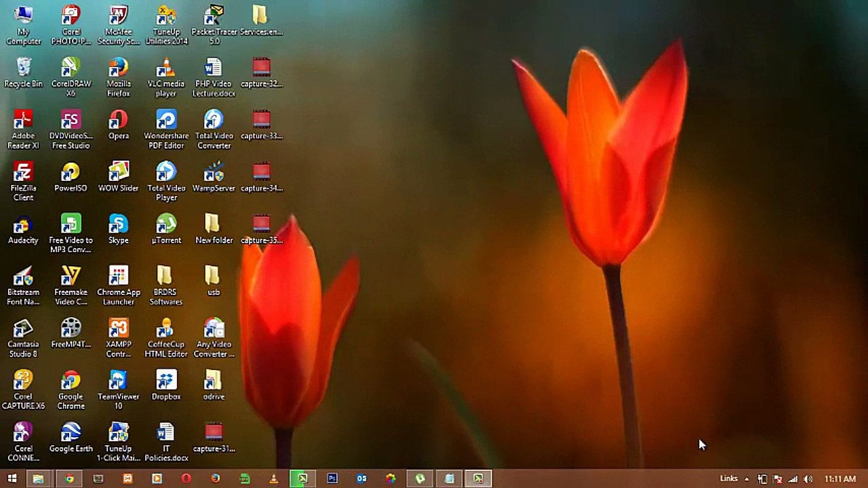Select IT Policies.docx file

pos(166,443)
